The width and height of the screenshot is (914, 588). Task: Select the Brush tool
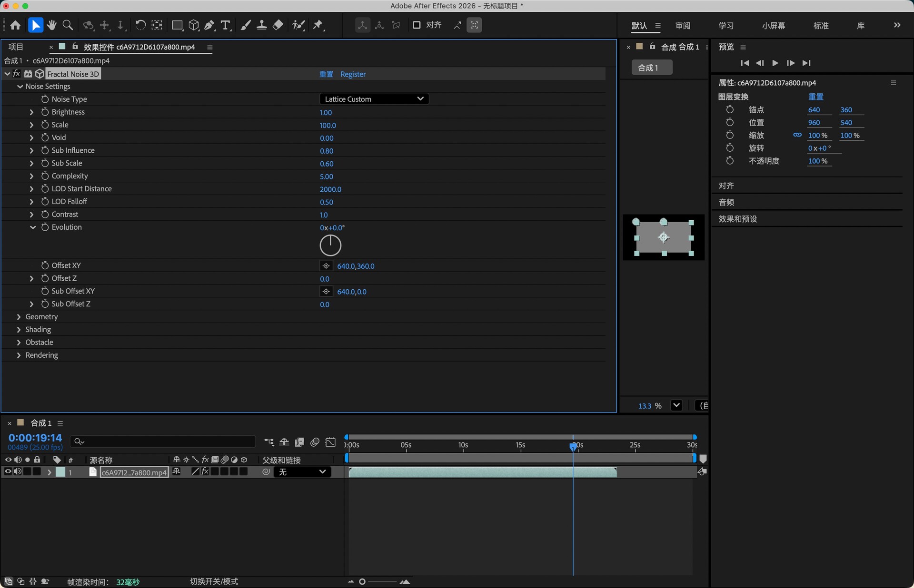coord(246,25)
